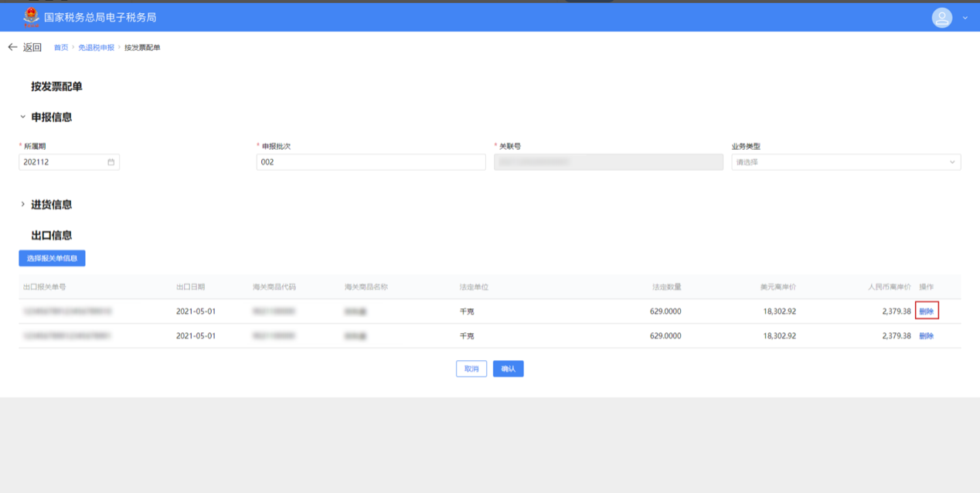Image resolution: width=980 pixels, height=493 pixels.
Task: Delete the first export record row
Action: point(926,311)
